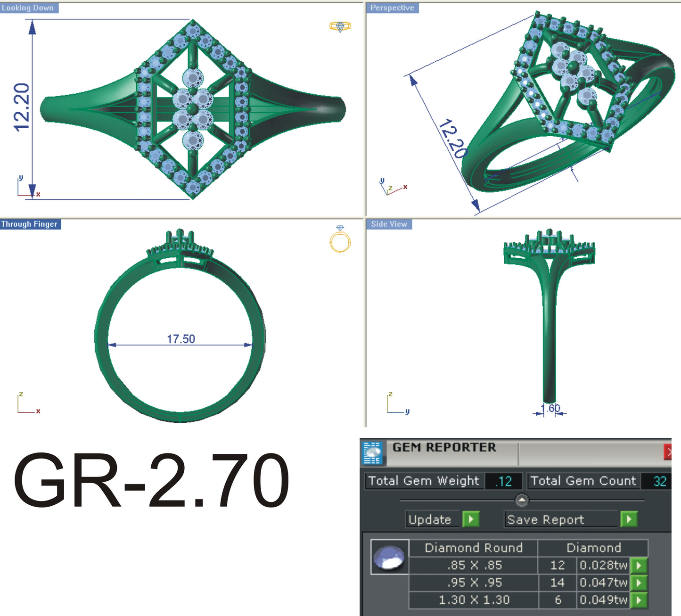Viewport: 681px width, 616px height.
Task: Activate the Side View viewport title
Action: (388, 224)
